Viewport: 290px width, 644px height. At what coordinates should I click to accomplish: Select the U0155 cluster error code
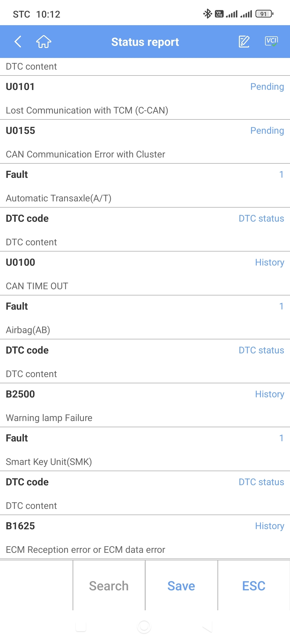click(20, 131)
